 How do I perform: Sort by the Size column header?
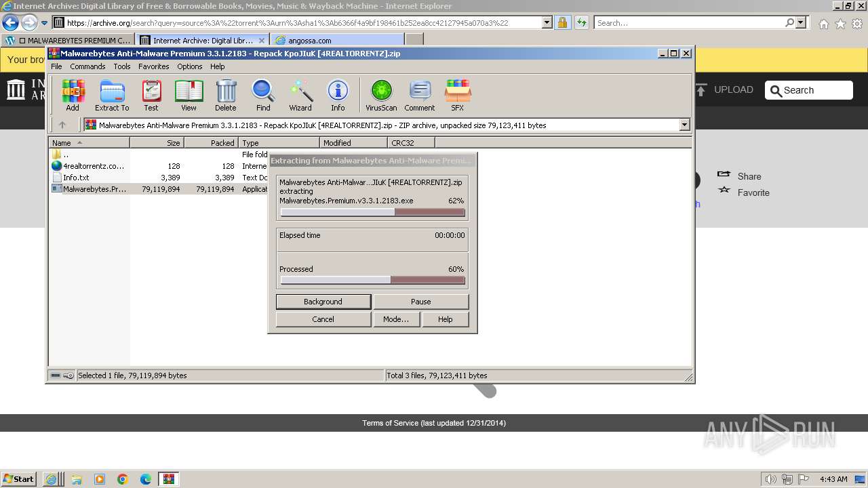coord(157,143)
